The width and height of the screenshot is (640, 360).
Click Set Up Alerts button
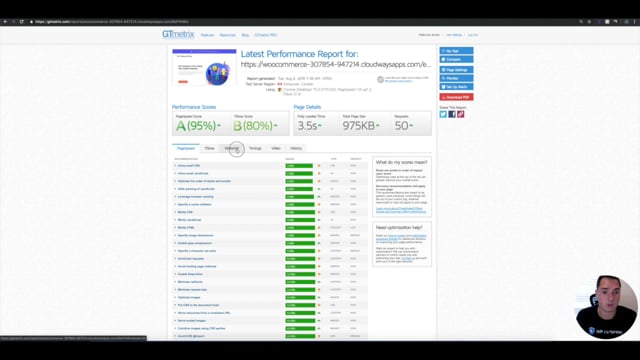point(456,87)
